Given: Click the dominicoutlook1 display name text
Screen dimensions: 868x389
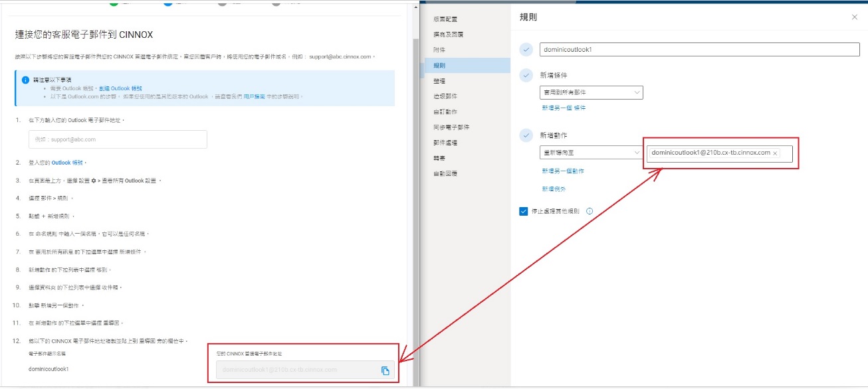Looking at the screenshot, I should (49, 368).
